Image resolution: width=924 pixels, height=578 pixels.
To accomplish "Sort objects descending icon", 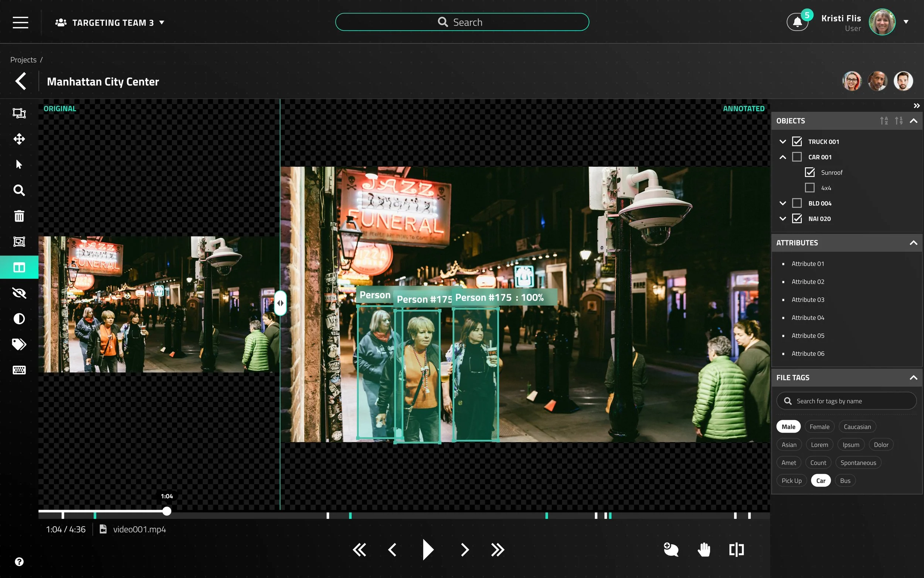I will click(x=899, y=121).
